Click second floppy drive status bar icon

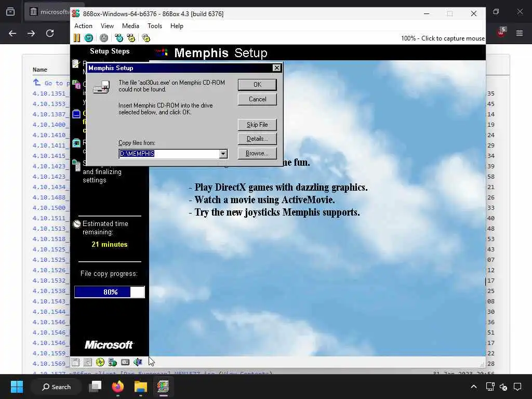tap(87, 362)
